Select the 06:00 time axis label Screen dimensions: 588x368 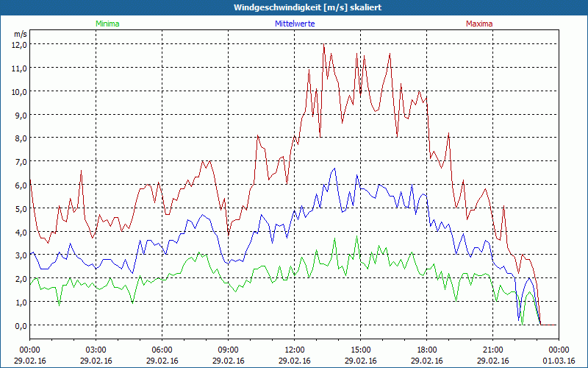click(162, 350)
